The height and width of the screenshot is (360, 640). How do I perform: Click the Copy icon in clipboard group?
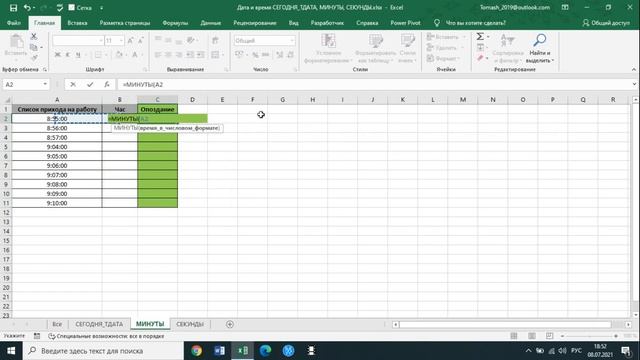pos(34,47)
